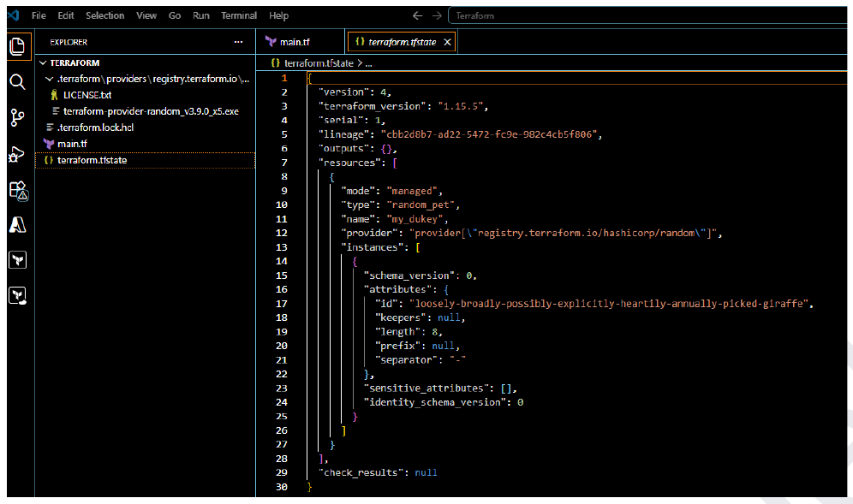Viewport: 853px width, 504px height.
Task: Click the "my_dukey" name value
Action: (415, 219)
